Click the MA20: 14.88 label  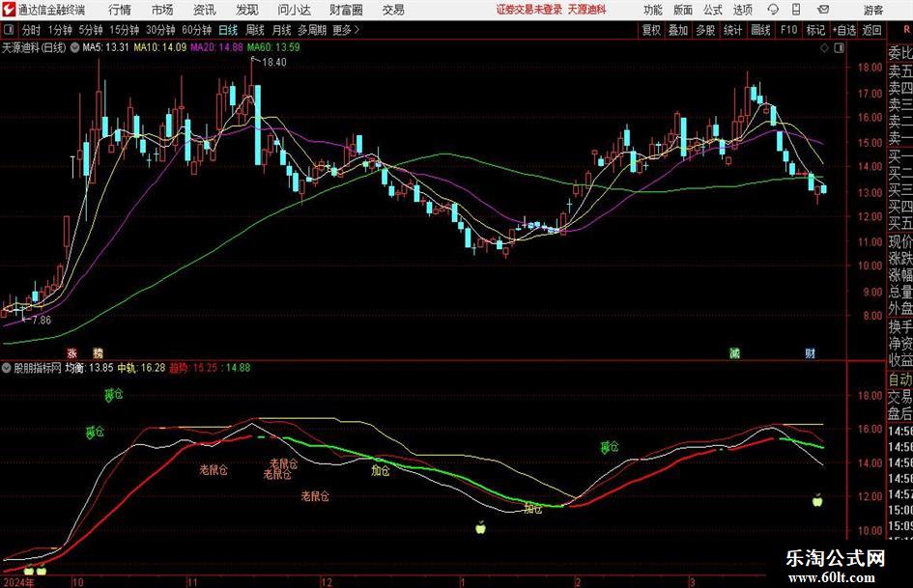216,47
